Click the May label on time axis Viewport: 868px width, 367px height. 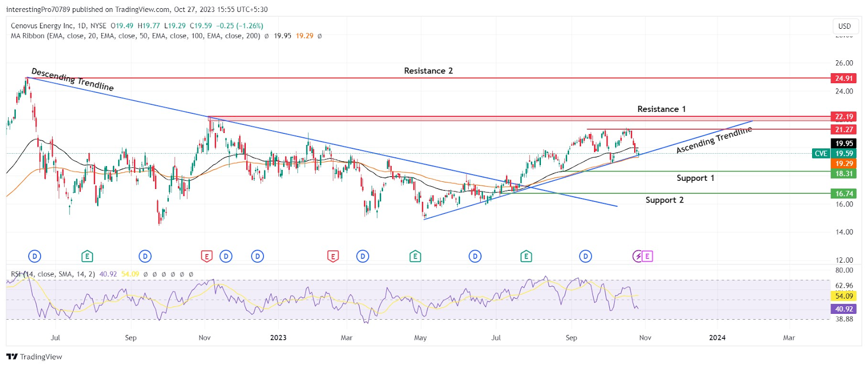tap(420, 338)
